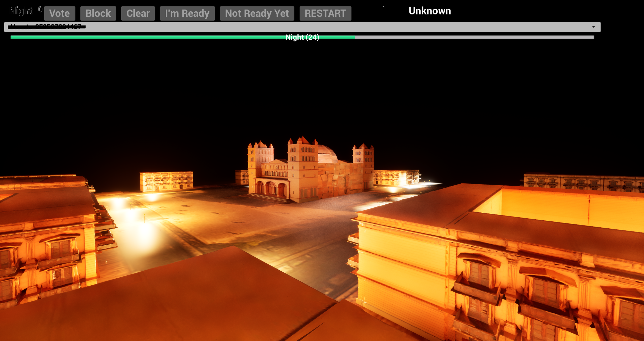This screenshot has width=644, height=341.
Task: Click the arched cathedral entrance
Action: pos(270,188)
